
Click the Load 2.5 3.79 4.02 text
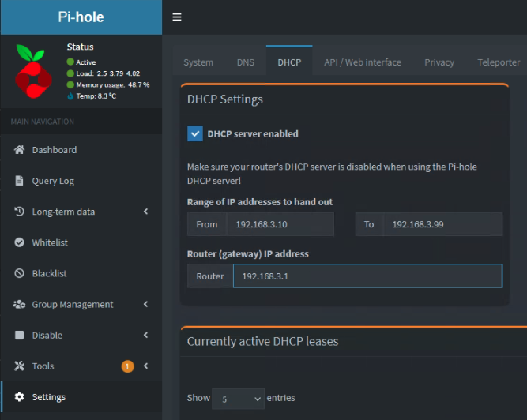(x=108, y=73)
